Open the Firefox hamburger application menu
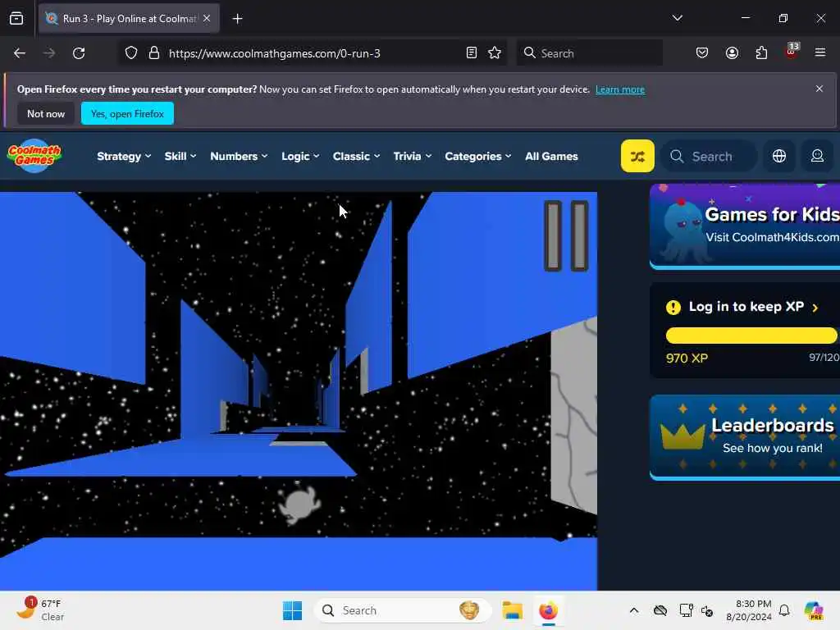 (x=819, y=52)
